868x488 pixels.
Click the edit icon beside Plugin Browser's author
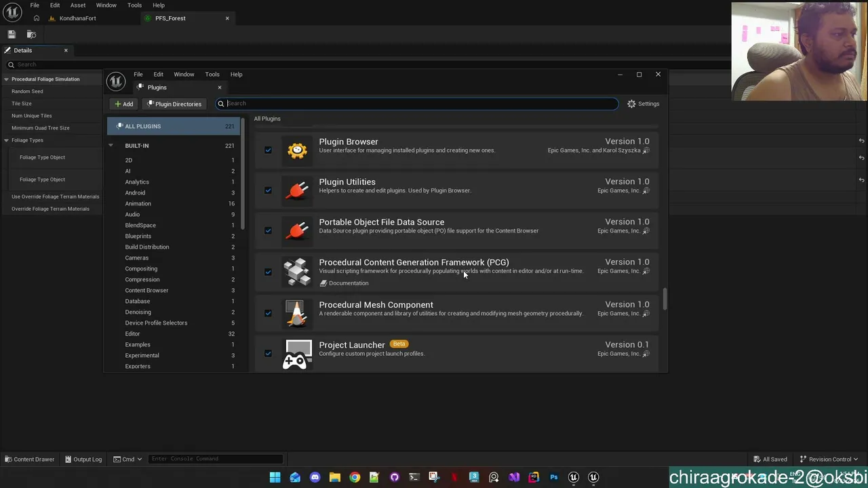pyautogui.click(x=646, y=150)
